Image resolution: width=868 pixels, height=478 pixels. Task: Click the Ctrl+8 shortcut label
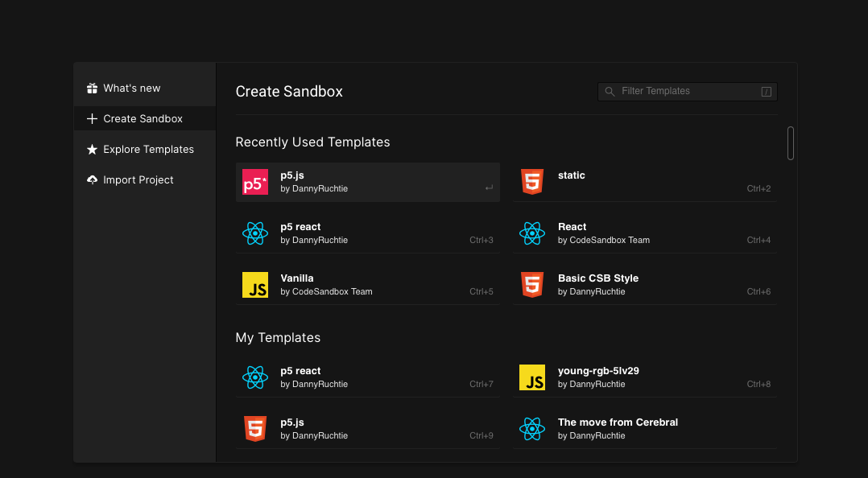(758, 384)
